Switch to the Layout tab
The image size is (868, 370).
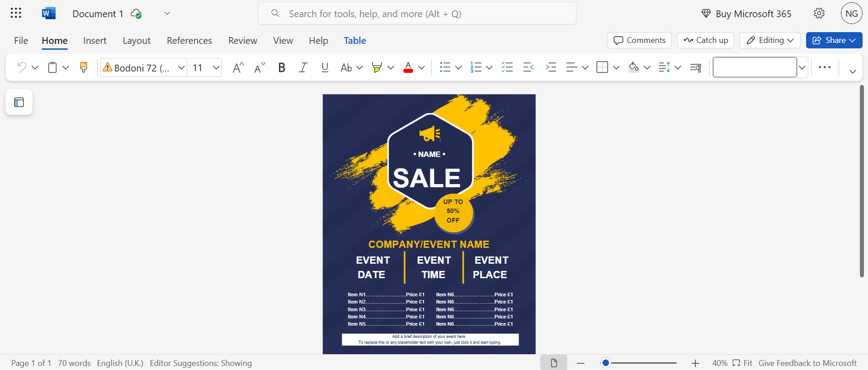click(x=137, y=41)
